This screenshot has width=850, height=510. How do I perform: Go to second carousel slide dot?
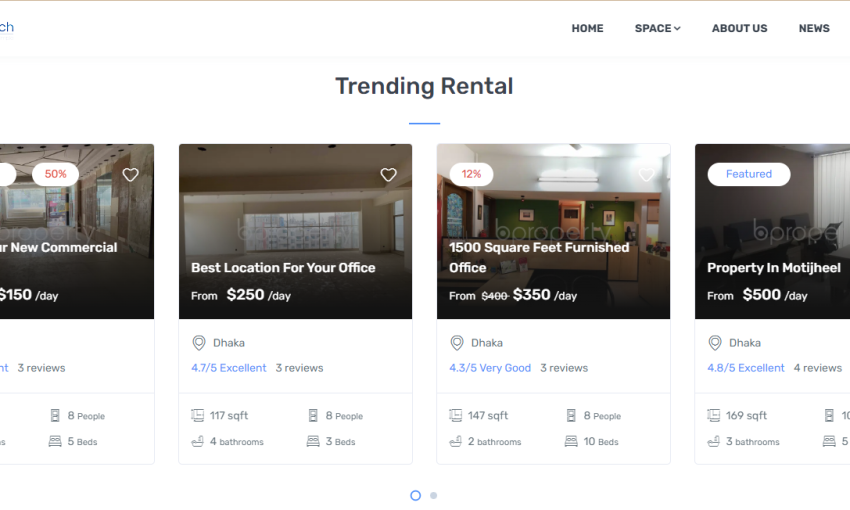[x=433, y=495]
